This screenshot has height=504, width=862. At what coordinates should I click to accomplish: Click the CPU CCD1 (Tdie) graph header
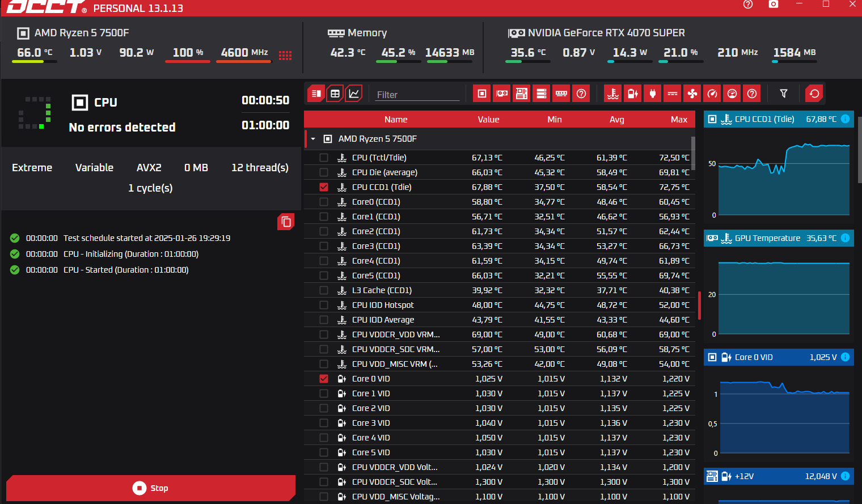pyautogui.click(x=779, y=119)
